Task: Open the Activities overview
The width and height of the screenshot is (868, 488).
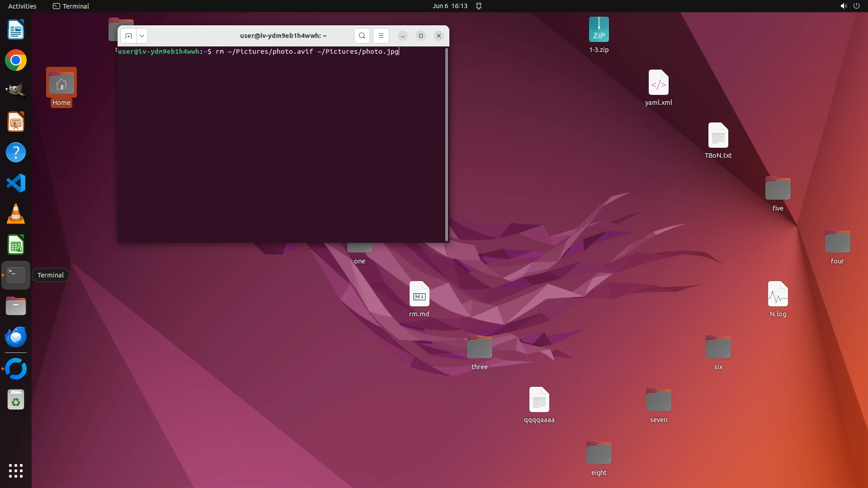Action: point(22,6)
